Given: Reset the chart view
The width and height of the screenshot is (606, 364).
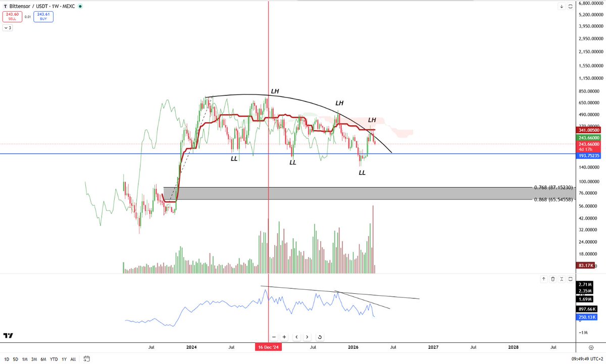Looking at the screenshot, I should tap(320, 337).
